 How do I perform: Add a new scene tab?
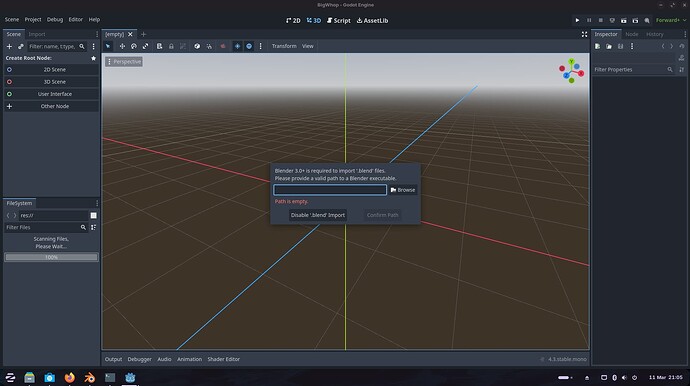[x=143, y=34]
